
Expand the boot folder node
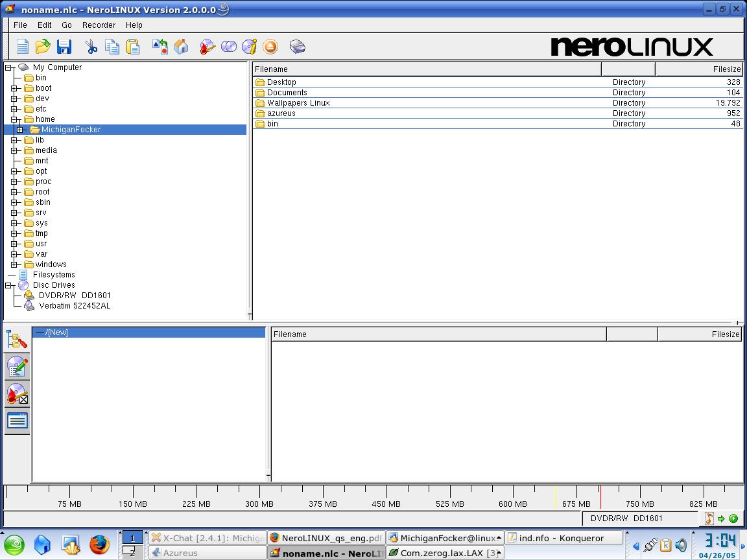pos(14,88)
